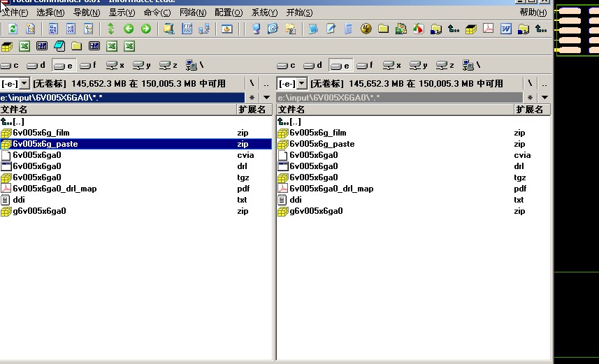This screenshot has width=599, height=364.
Task: Launch Word via the W icon
Action: (x=506, y=29)
